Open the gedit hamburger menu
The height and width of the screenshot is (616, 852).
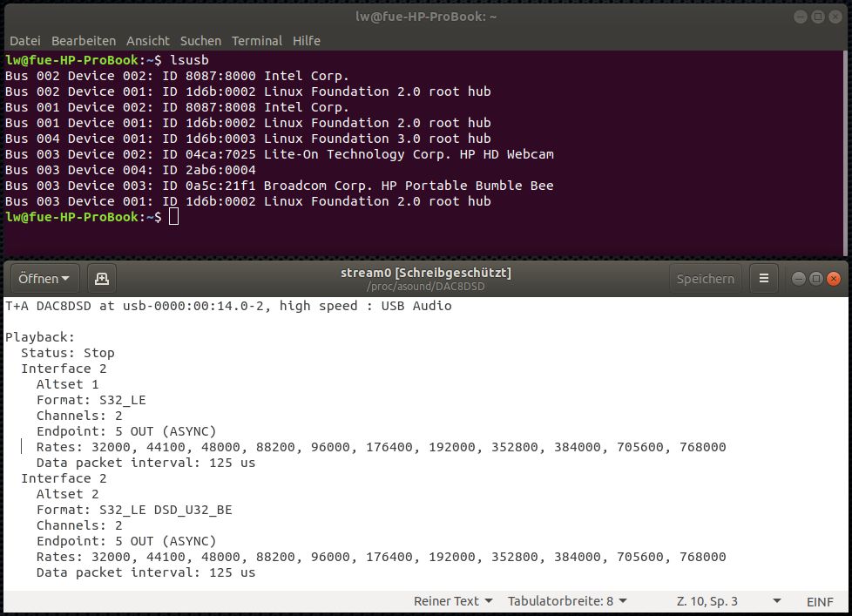click(763, 279)
